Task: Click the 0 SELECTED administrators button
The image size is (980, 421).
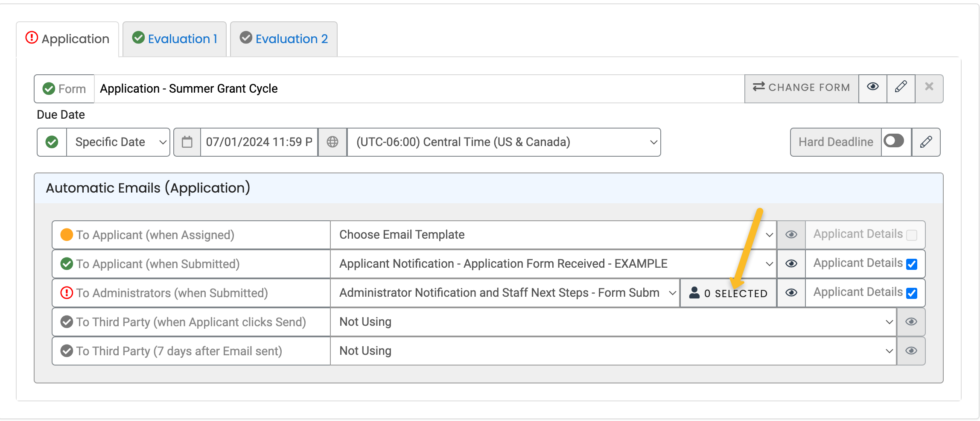Action: (x=728, y=293)
